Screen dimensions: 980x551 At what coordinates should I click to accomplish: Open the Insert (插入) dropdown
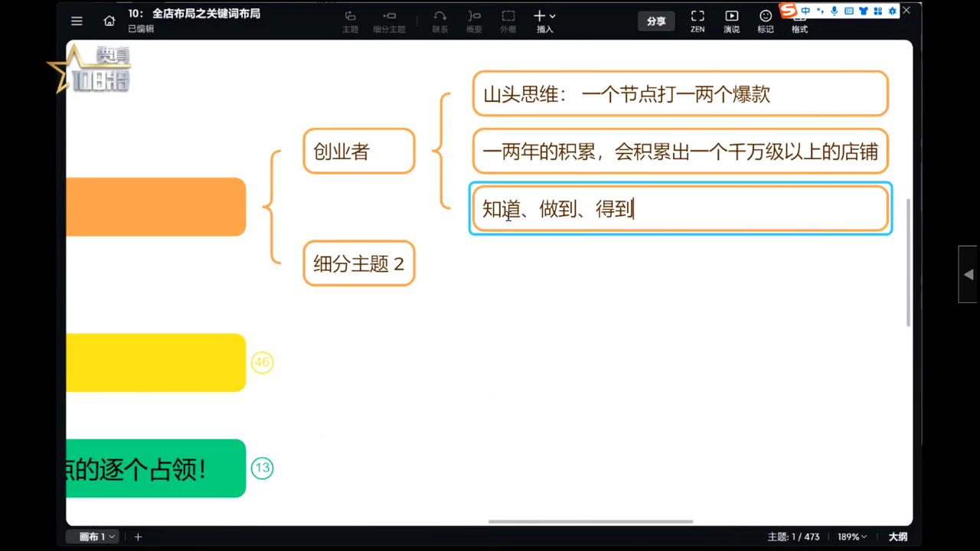[544, 21]
